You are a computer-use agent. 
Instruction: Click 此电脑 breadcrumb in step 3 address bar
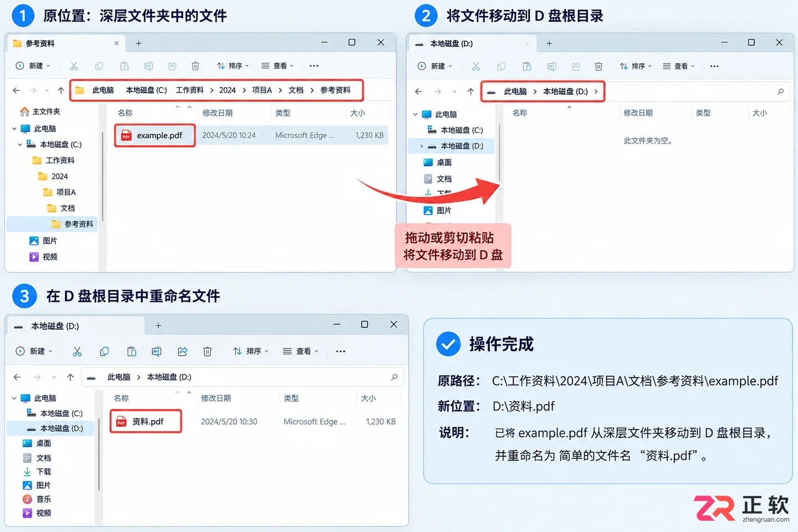coord(119,377)
